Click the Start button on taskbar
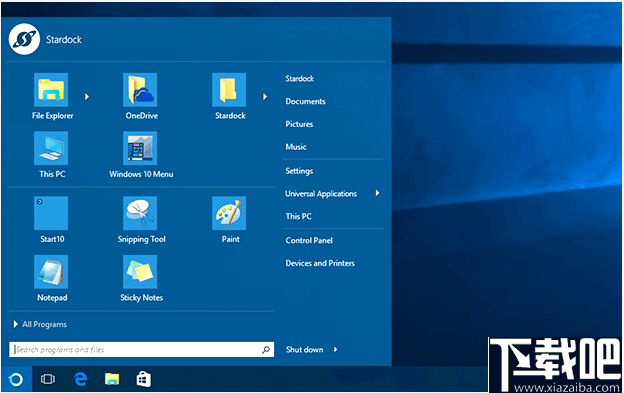This screenshot has width=624, height=393. point(16,379)
